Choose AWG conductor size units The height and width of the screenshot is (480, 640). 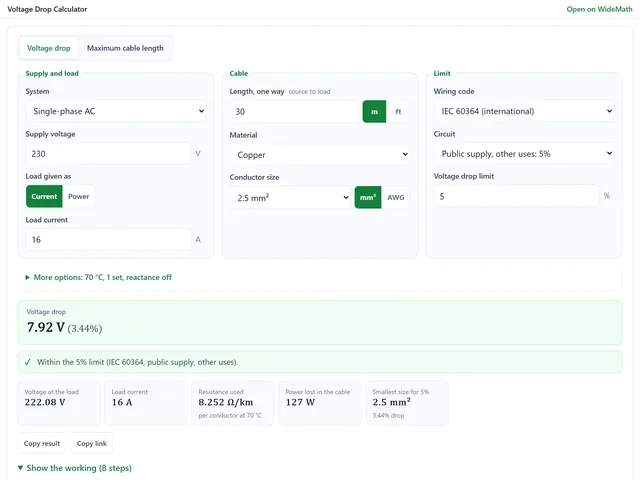tap(396, 198)
